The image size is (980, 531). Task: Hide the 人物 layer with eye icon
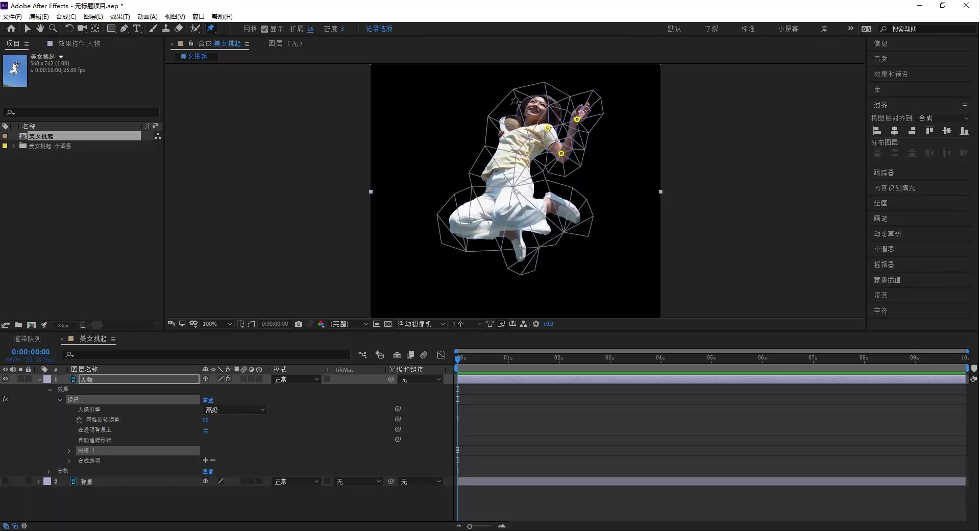pyautogui.click(x=6, y=379)
